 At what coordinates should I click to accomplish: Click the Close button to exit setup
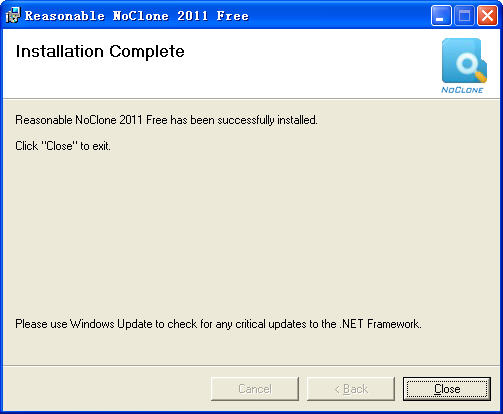(x=447, y=389)
